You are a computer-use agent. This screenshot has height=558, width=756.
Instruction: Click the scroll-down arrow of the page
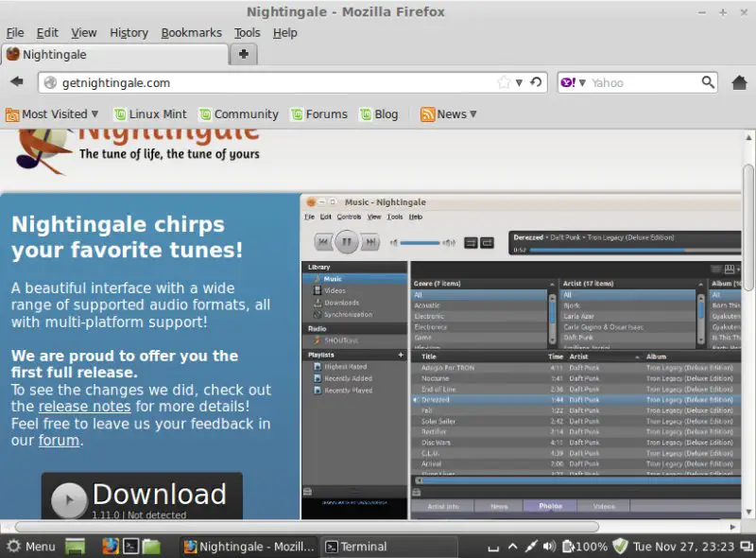748,513
